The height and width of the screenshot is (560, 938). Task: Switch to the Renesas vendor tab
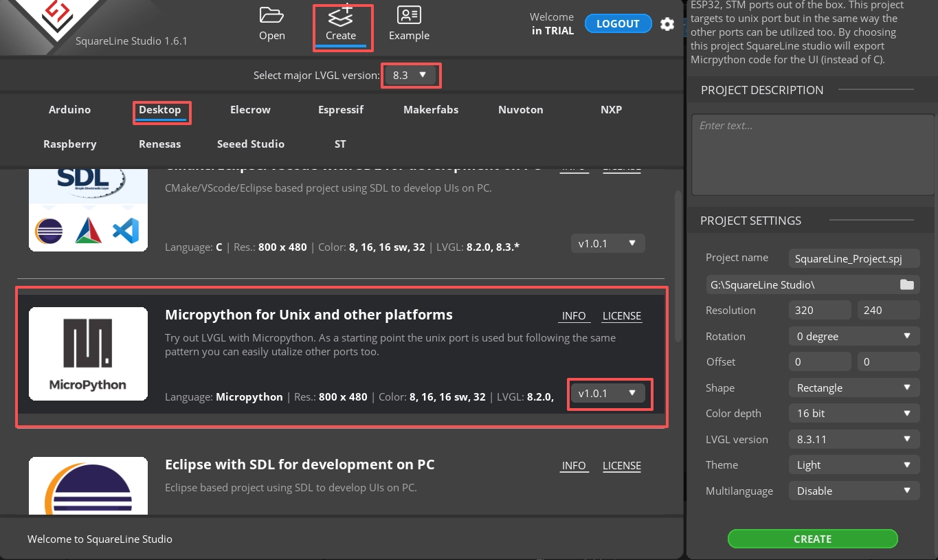point(160,144)
